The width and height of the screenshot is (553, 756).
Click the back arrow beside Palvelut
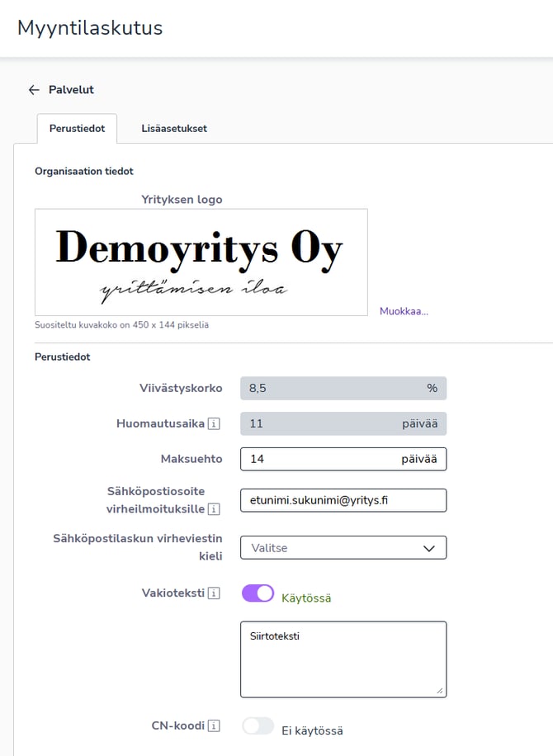33,89
